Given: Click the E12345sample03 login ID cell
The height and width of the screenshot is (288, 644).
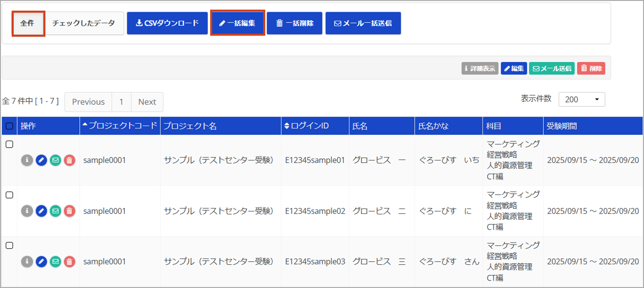Looking at the screenshot, I should coord(315,261).
